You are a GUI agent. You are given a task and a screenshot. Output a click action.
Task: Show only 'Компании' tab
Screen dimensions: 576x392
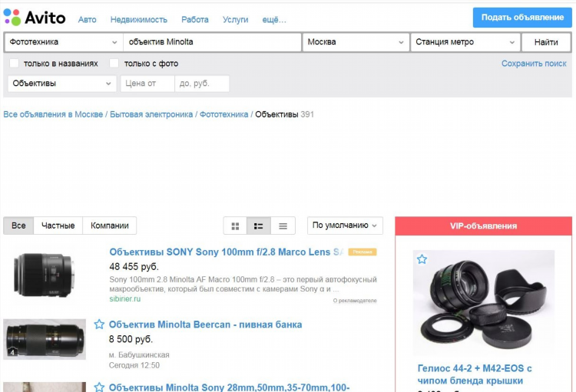(110, 226)
